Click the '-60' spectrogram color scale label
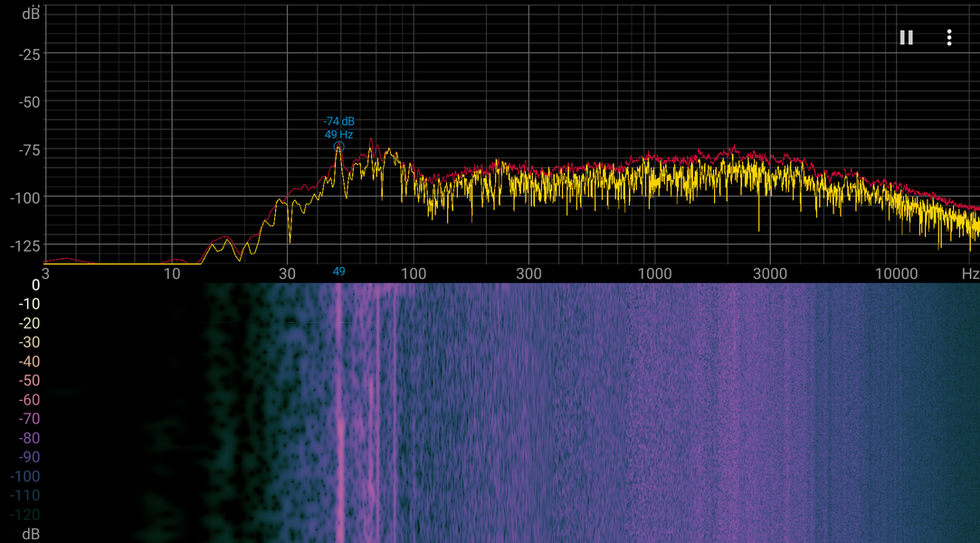980x543 pixels. 29,400
